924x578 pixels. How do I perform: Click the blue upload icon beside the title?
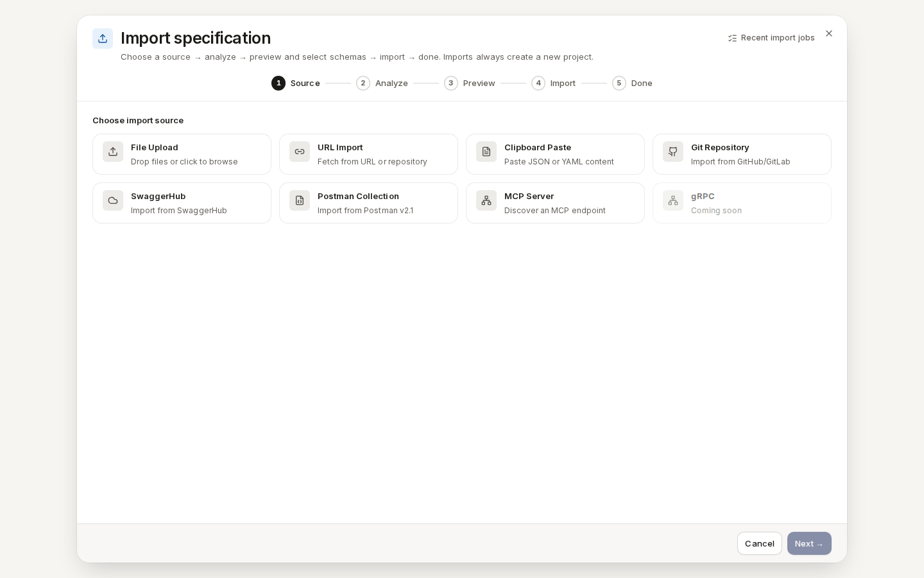coord(103,39)
